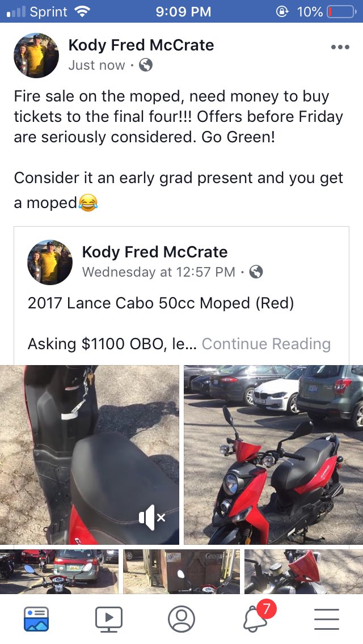Tap globe icon on the shared post
The width and height of the screenshot is (363, 644).
click(x=256, y=272)
